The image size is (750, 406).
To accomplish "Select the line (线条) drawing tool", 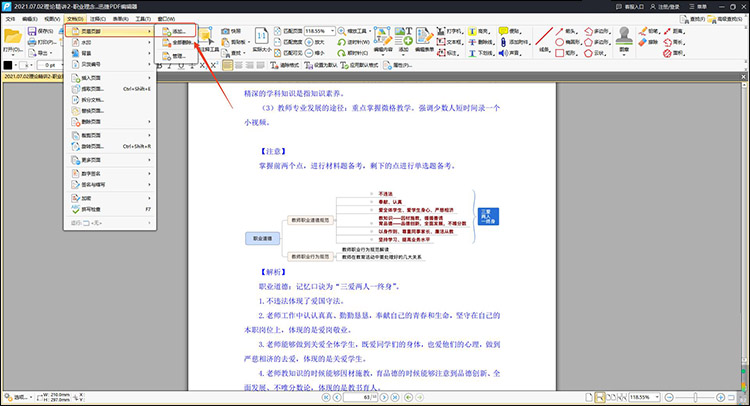I will click(545, 40).
